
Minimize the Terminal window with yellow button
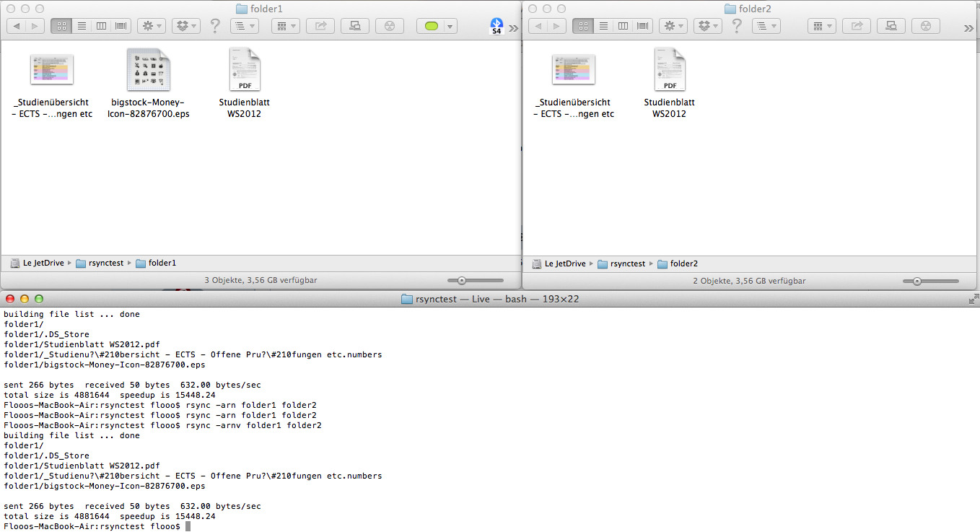pos(24,299)
